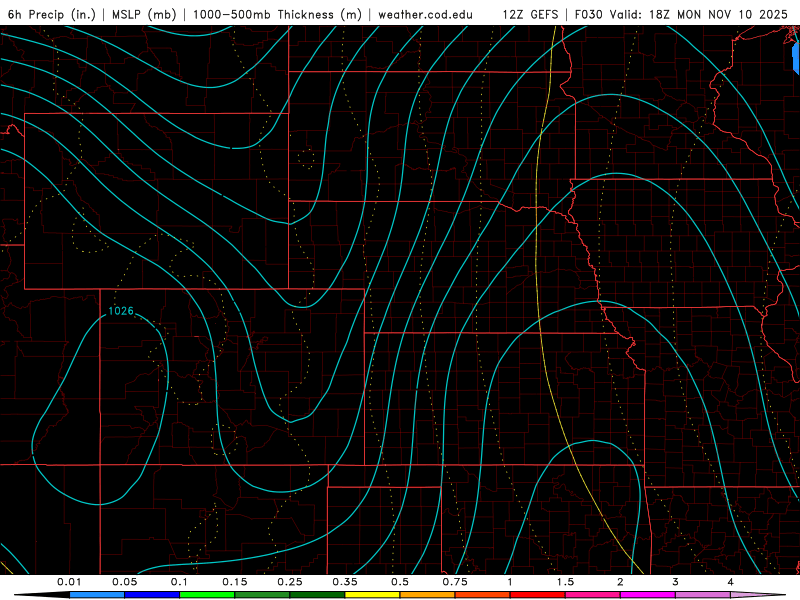Click the '6h Precip (in.)' title text

click(52, 14)
